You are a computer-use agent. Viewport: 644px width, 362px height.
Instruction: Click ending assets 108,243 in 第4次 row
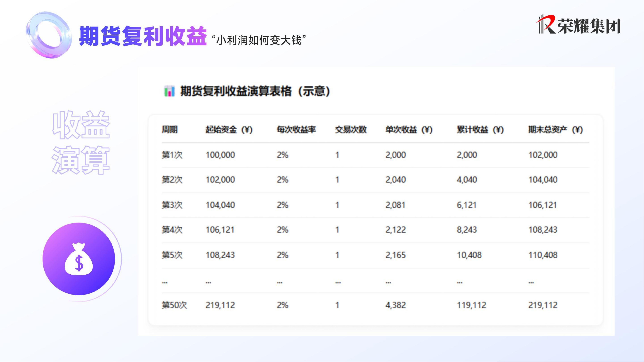543,230
